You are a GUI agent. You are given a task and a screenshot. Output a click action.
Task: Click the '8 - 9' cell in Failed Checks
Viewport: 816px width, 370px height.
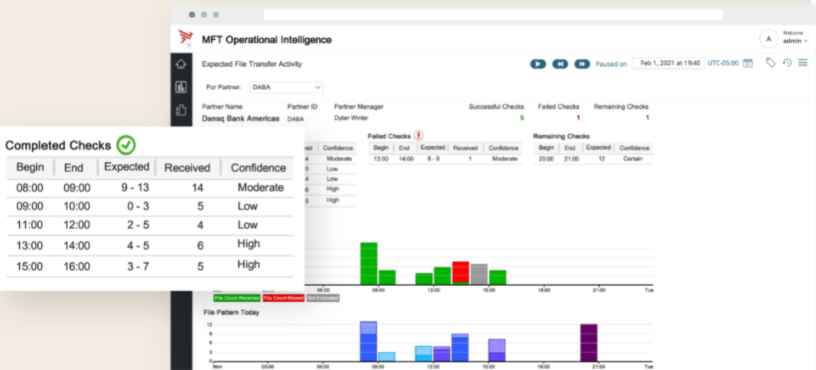pos(434,159)
